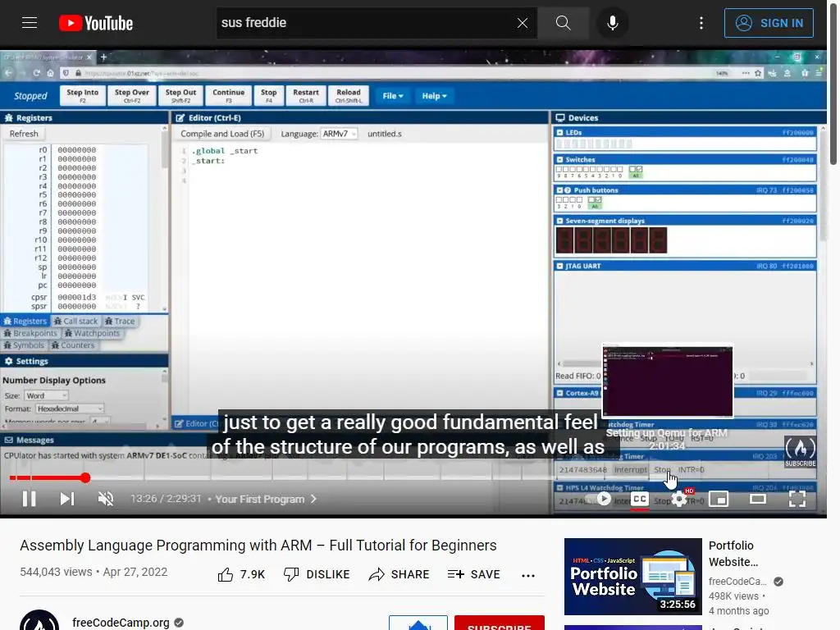Click Refresh in the video's Registers panel

(24, 134)
